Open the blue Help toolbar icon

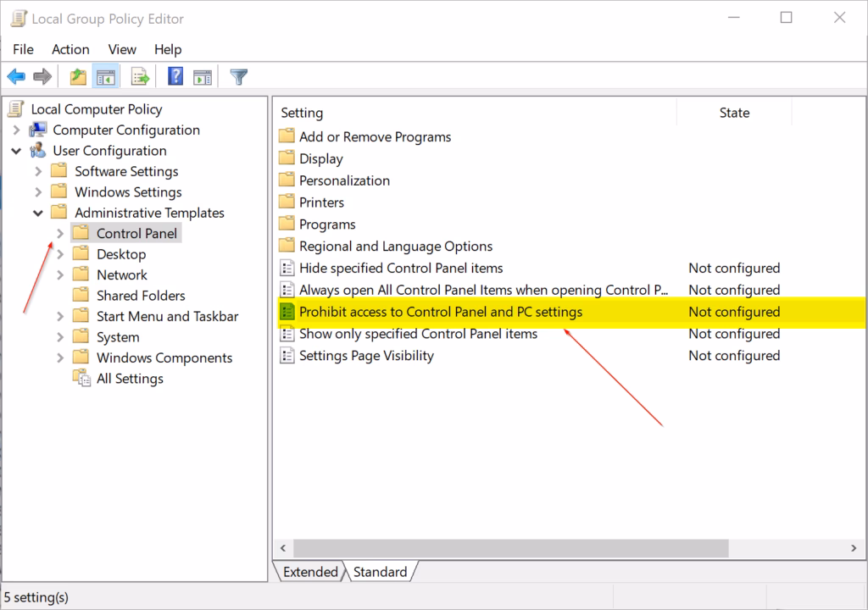tap(175, 77)
